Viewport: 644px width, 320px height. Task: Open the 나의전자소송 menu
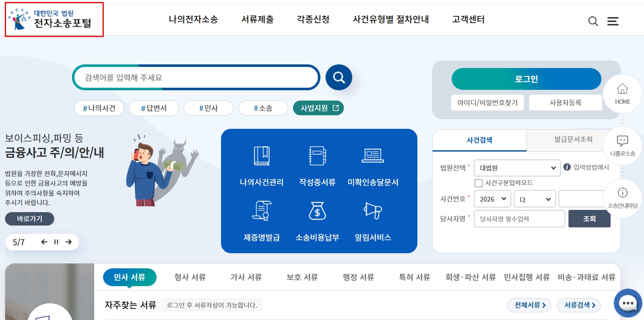tap(193, 19)
